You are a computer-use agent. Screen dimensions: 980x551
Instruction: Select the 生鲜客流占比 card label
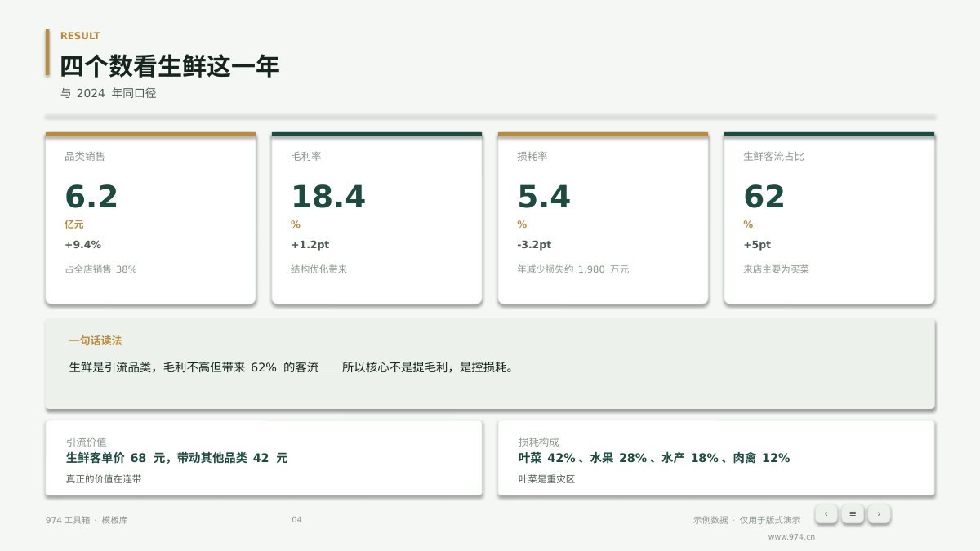click(773, 156)
